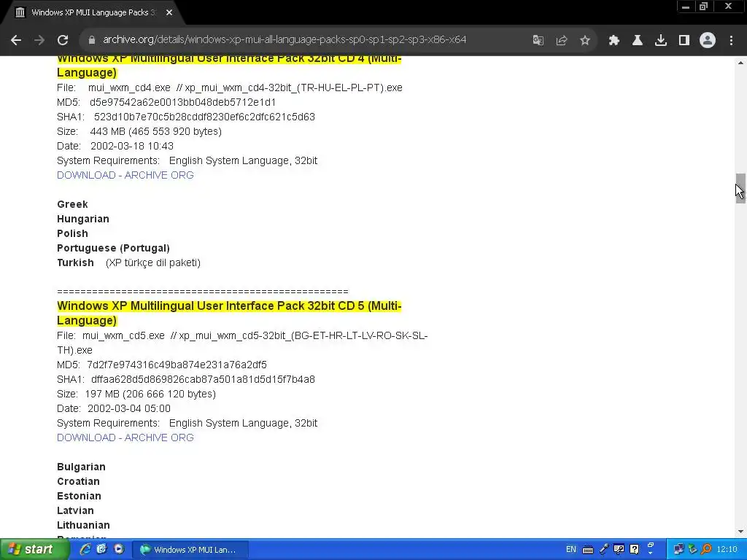The height and width of the screenshot is (560, 747).
Task: Click the language bar keyboard icon
Action: 588,550
